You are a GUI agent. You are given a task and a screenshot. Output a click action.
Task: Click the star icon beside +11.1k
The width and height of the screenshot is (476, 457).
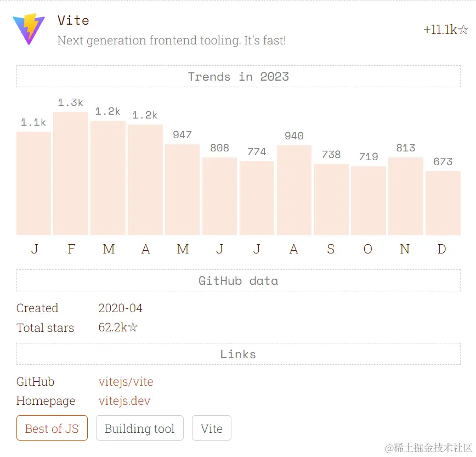[463, 30]
